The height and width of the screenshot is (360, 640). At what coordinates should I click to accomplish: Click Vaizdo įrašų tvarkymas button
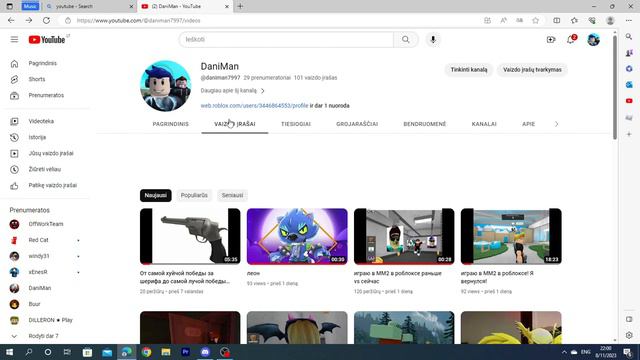[532, 70]
